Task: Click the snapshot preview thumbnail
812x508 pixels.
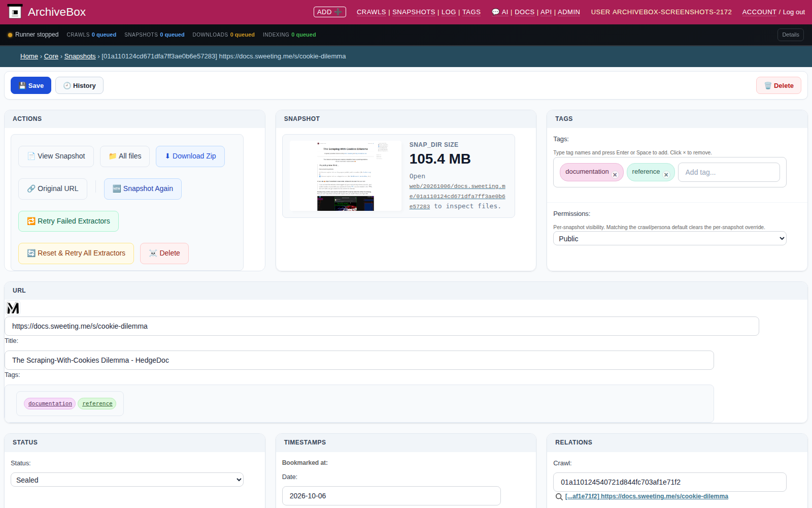Action: click(345, 176)
